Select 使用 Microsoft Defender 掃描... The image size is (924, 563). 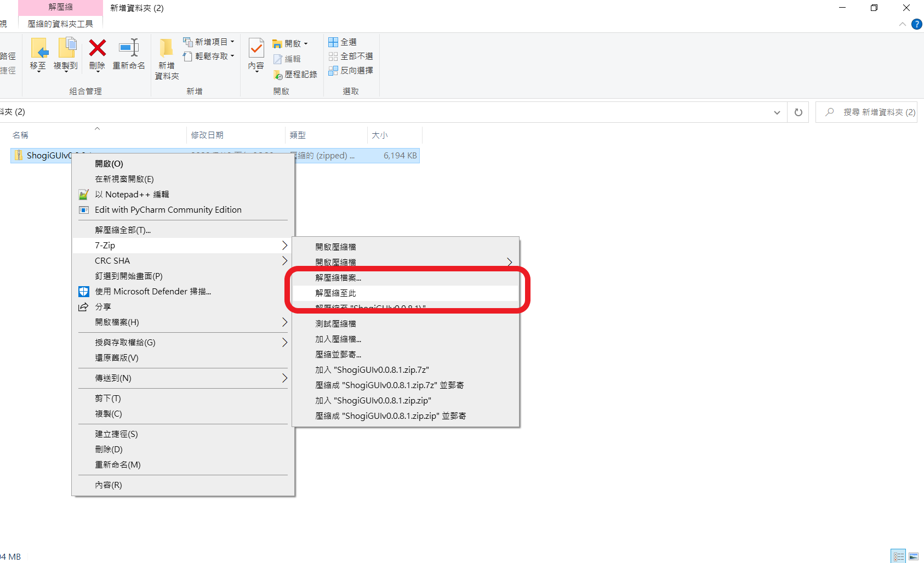[183, 292]
